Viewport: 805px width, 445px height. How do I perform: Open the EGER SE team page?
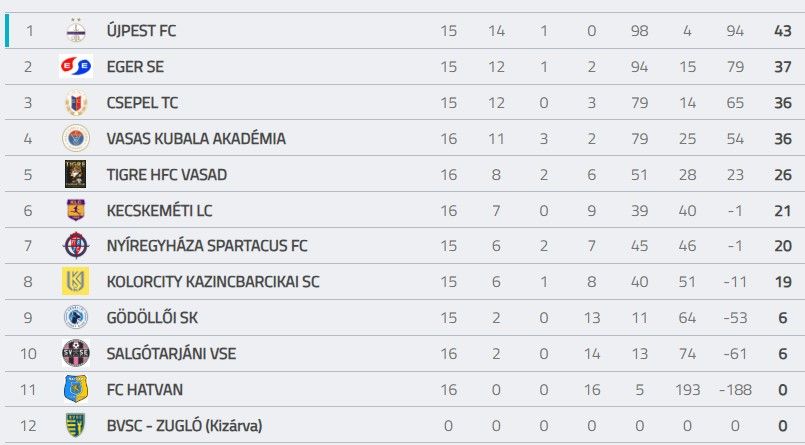click(x=135, y=67)
